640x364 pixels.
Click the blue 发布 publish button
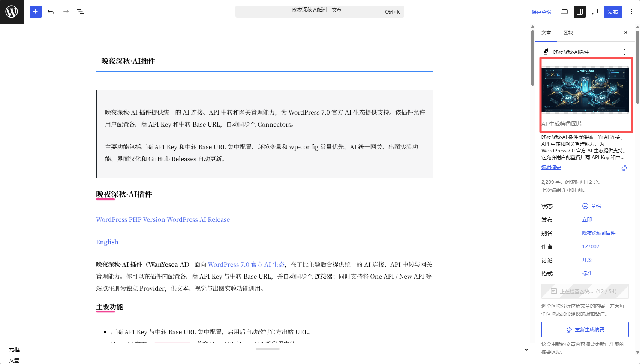click(x=613, y=12)
